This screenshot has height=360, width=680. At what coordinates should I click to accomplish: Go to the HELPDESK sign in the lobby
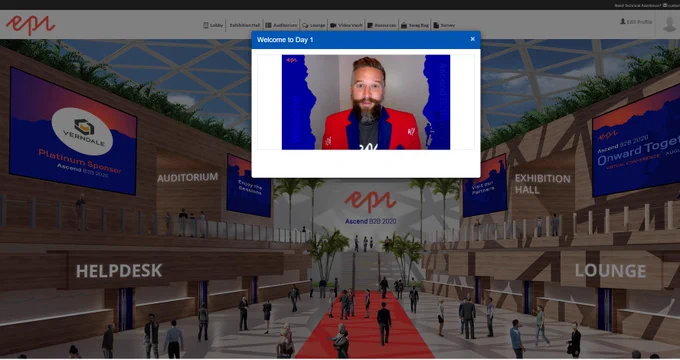[119, 271]
